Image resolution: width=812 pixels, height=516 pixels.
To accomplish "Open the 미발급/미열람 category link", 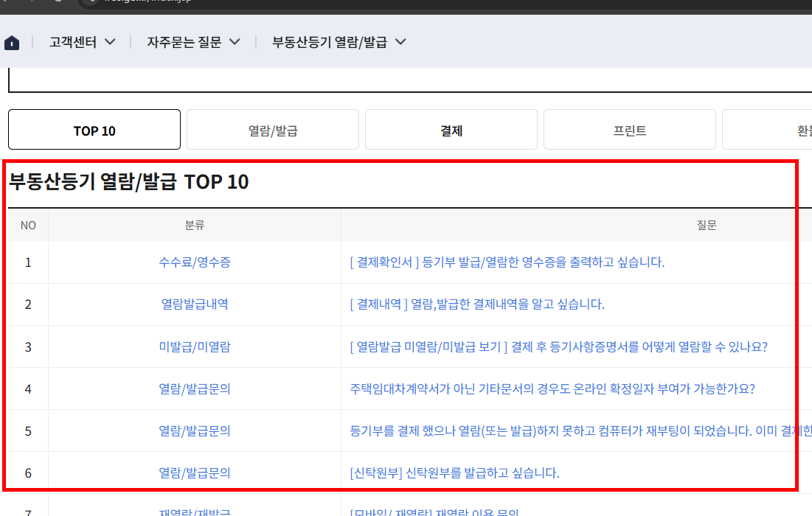I will 194,346.
